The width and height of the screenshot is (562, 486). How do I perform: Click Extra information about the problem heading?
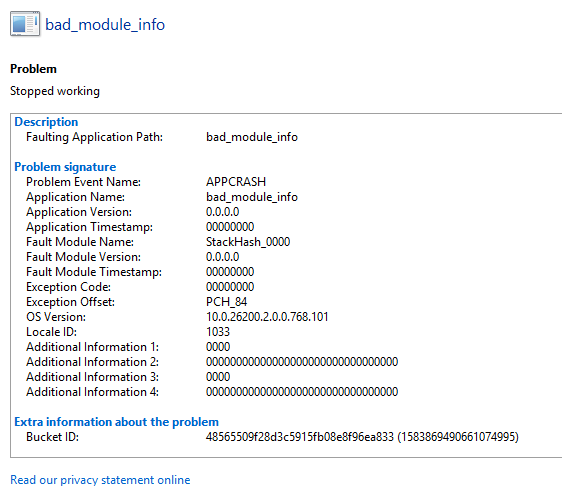pos(116,422)
